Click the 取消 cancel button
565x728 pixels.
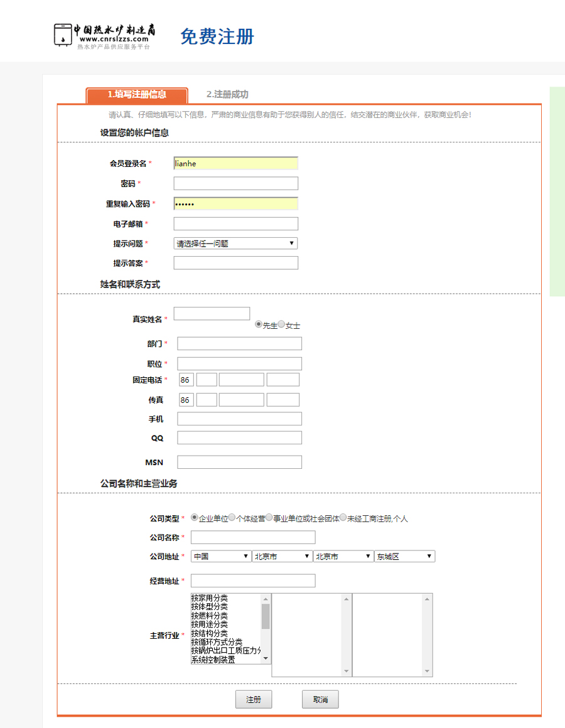(320, 700)
